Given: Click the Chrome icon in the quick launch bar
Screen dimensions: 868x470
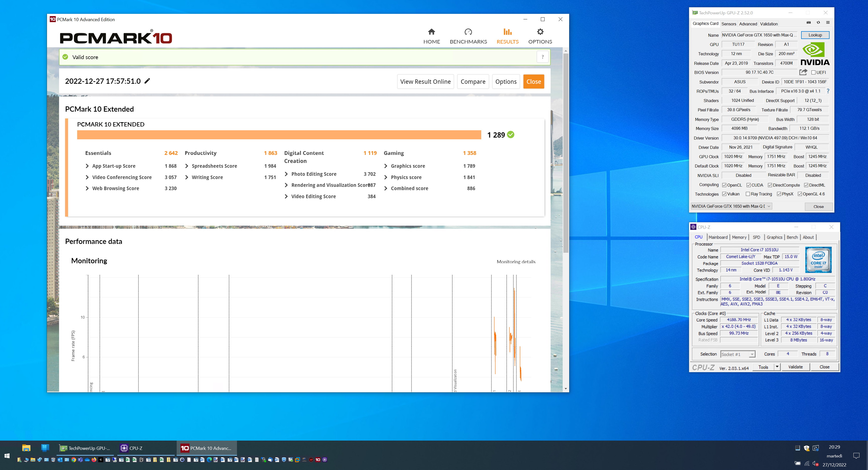Looking at the screenshot, I should click(73, 459).
